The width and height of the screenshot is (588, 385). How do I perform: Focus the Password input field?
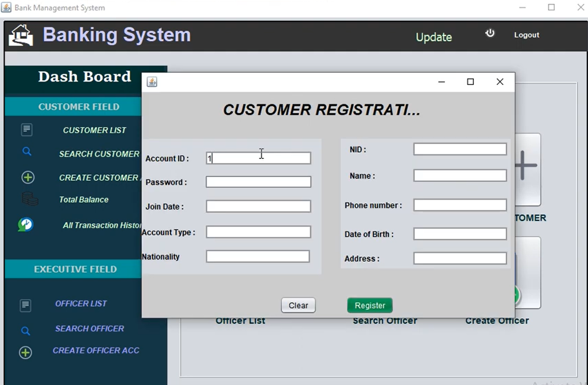pos(258,182)
